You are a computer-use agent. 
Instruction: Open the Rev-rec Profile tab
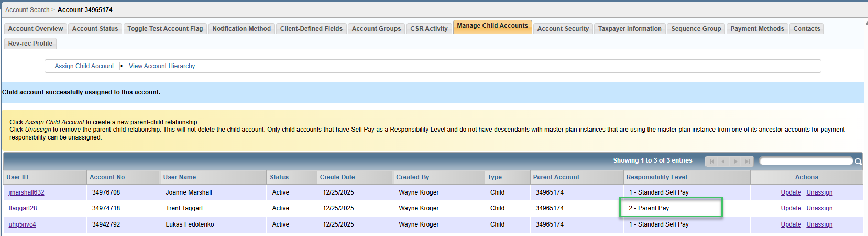30,44
